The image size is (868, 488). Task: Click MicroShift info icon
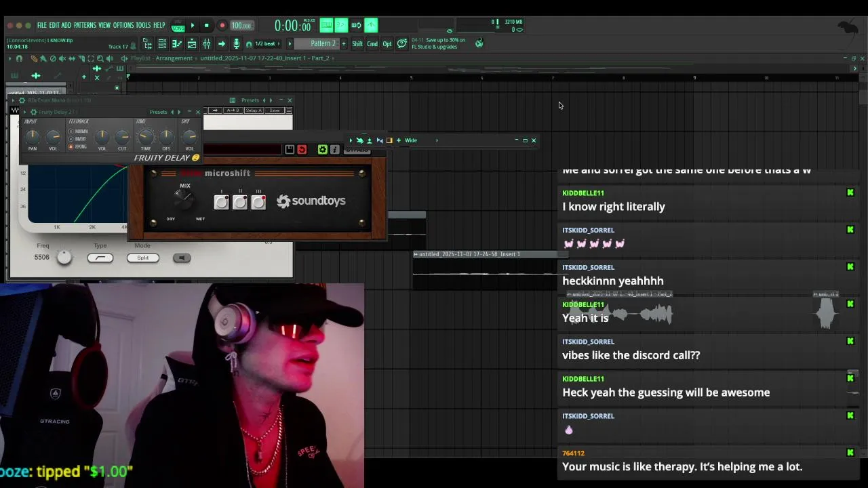(x=334, y=150)
